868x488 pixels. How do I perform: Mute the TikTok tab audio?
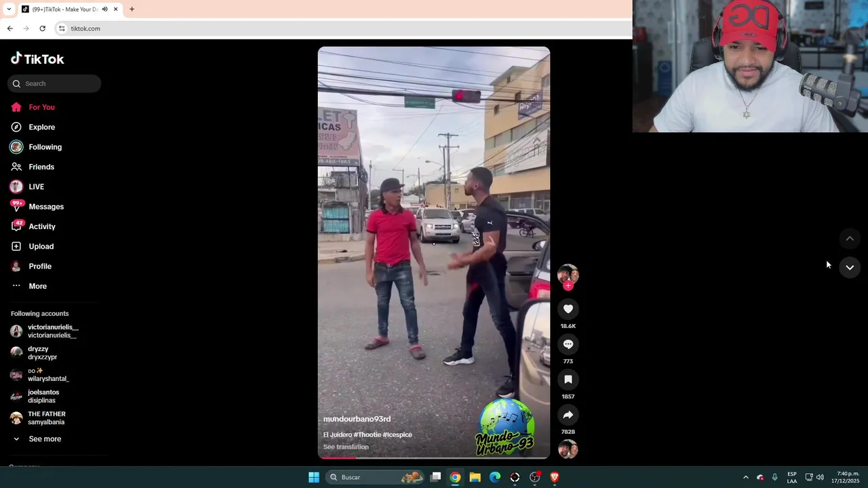(x=104, y=9)
